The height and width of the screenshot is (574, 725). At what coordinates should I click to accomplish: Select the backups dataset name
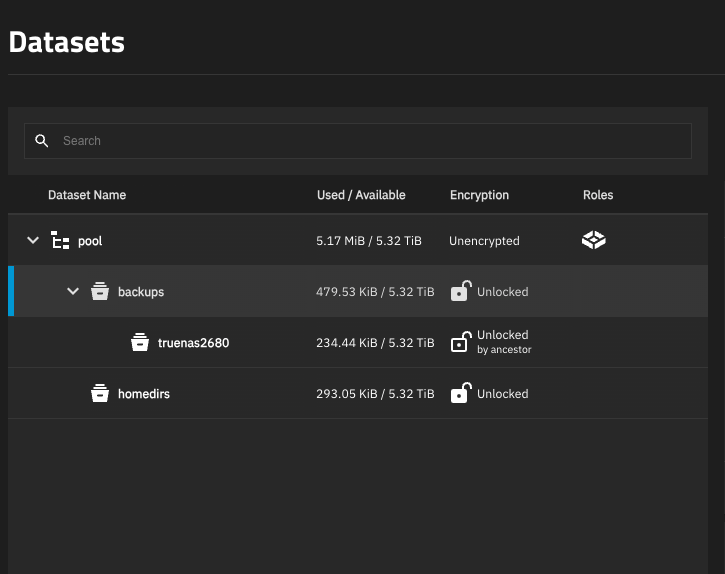click(141, 292)
